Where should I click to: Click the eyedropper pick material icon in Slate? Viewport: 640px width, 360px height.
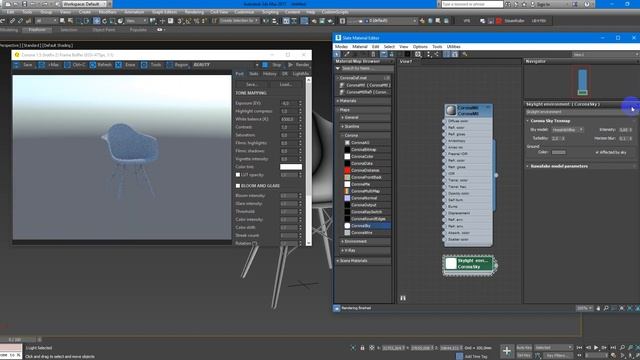click(x=347, y=54)
